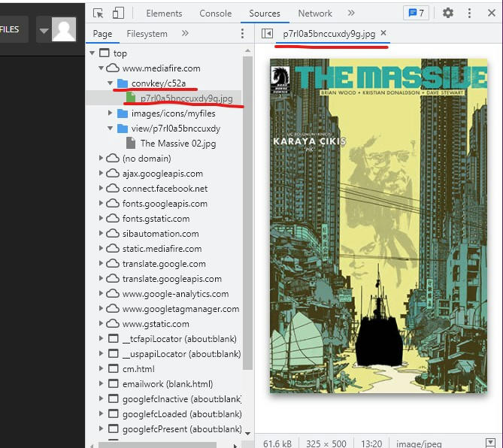The image size is (503, 448).
Task: Expand ajax.googleapis.com domain
Action: pos(101,173)
